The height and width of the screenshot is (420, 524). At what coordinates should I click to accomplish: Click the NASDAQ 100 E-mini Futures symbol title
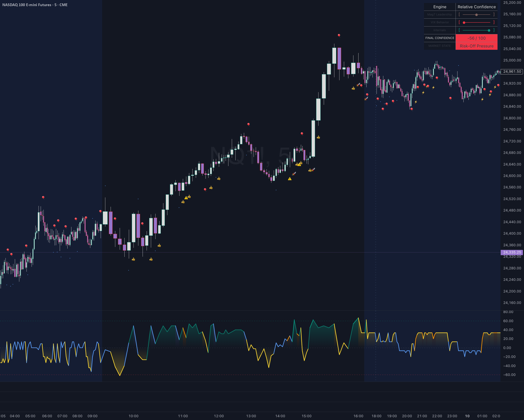pyautogui.click(x=35, y=5)
